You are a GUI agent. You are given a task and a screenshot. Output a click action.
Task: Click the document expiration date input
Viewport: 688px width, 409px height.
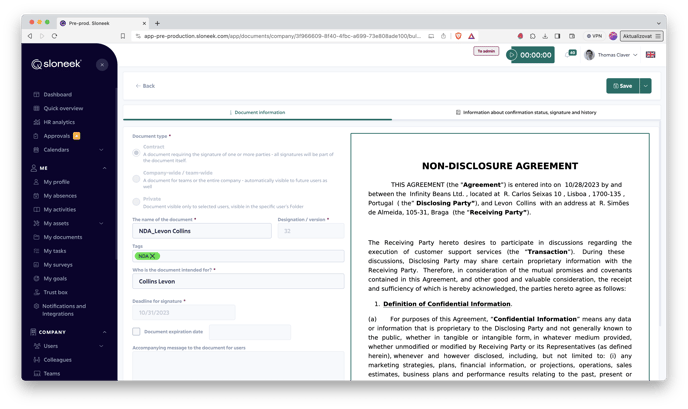pyautogui.click(x=250, y=332)
